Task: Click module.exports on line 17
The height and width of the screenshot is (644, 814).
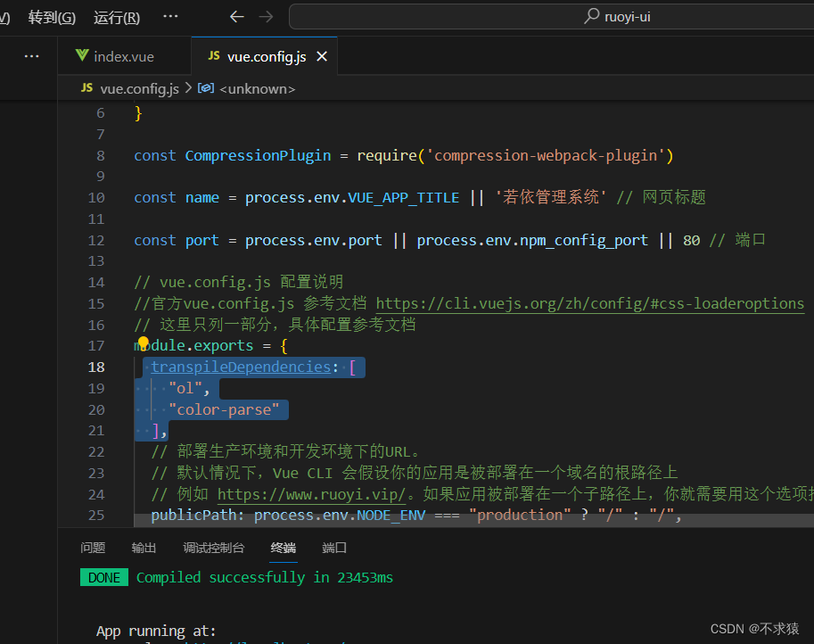Action: click(x=194, y=345)
